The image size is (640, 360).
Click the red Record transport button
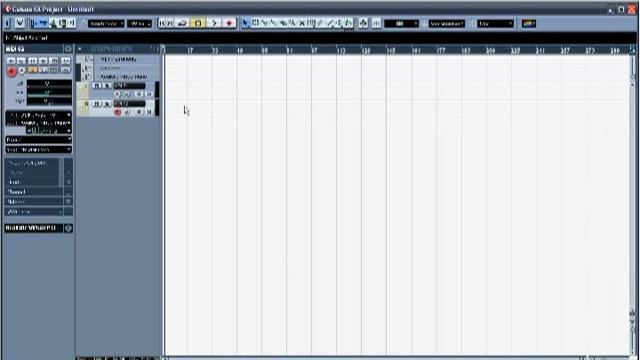click(229, 23)
